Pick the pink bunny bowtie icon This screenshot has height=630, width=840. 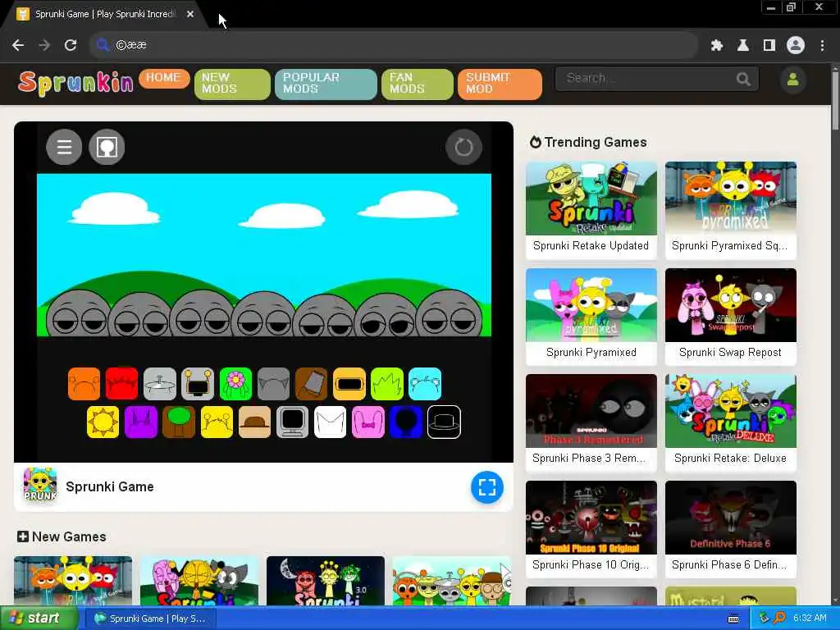click(368, 422)
